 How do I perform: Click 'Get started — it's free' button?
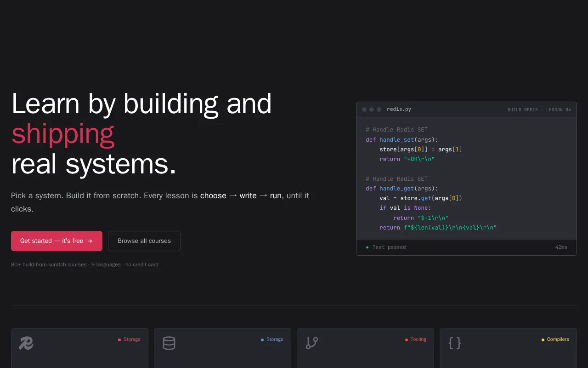click(57, 241)
